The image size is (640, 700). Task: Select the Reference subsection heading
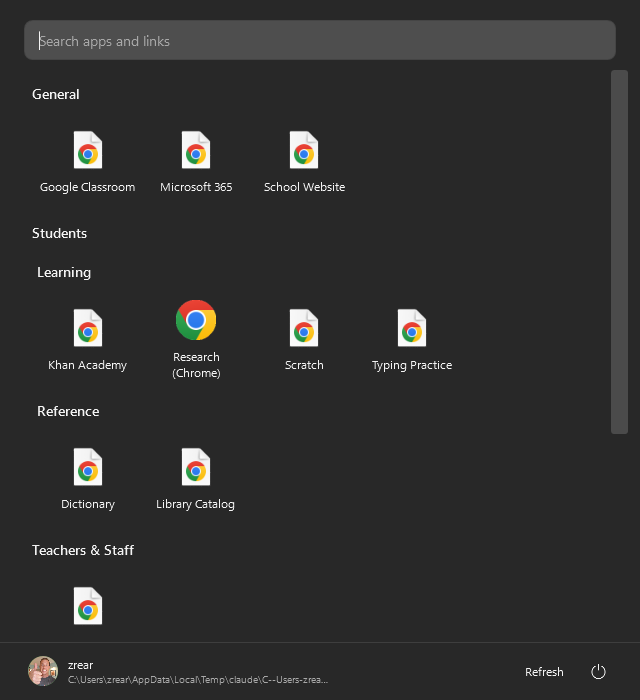[x=68, y=411]
